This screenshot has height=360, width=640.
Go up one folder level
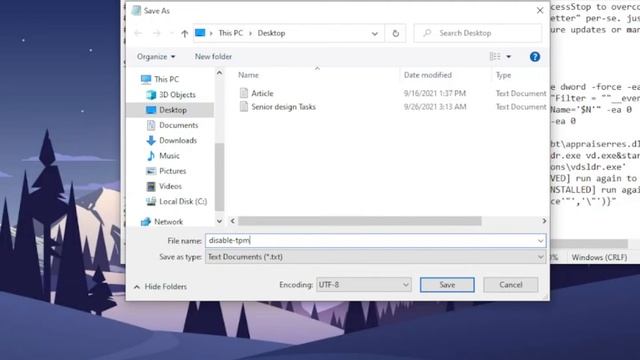click(184, 33)
